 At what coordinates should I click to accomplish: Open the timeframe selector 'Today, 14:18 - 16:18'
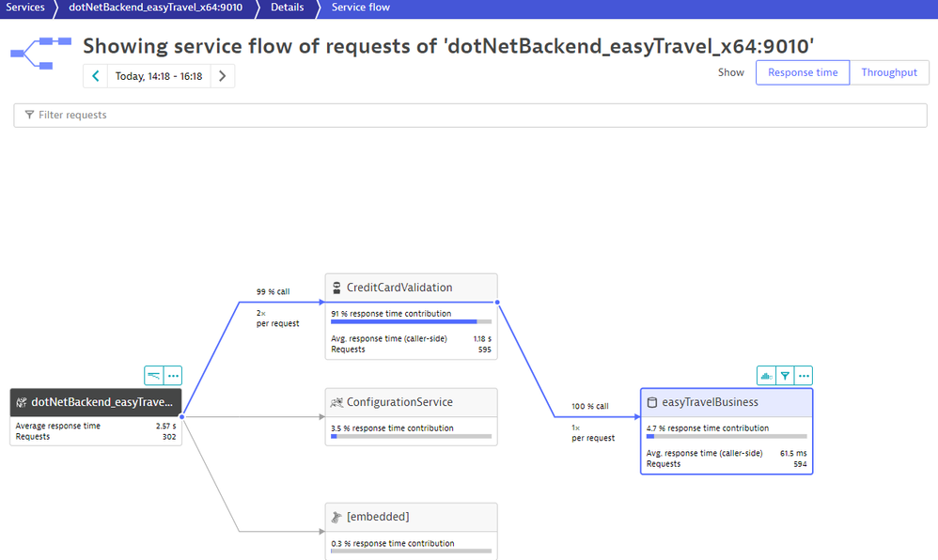tap(159, 76)
